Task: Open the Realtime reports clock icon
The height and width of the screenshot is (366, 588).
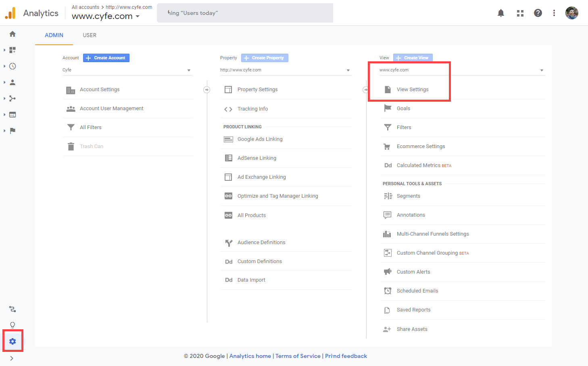Action: click(12, 66)
